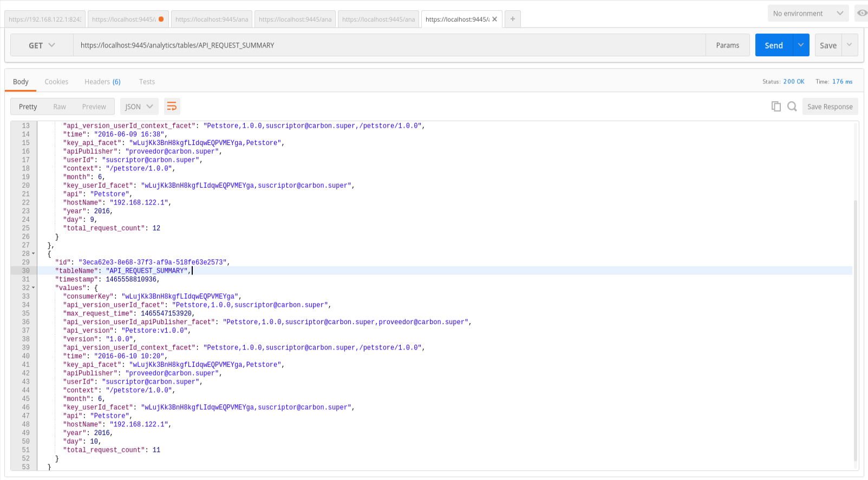The width and height of the screenshot is (868, 480).
Task: Click the consumerKey line
Action: click(x=152, y=297)
